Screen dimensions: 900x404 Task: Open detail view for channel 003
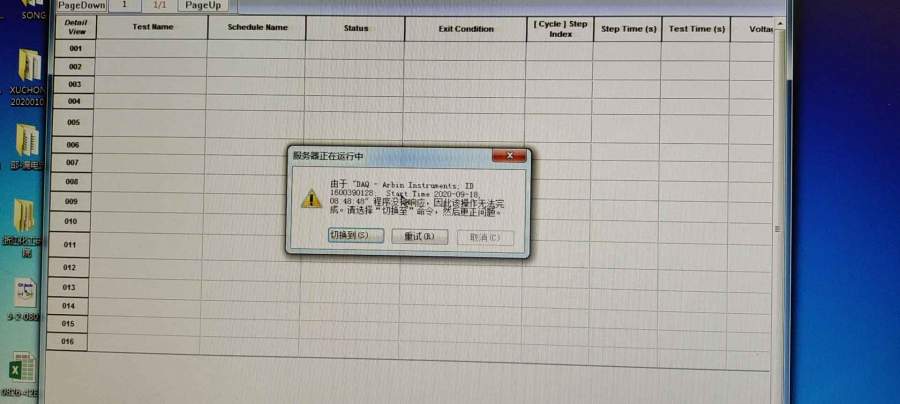click(75, 85)
